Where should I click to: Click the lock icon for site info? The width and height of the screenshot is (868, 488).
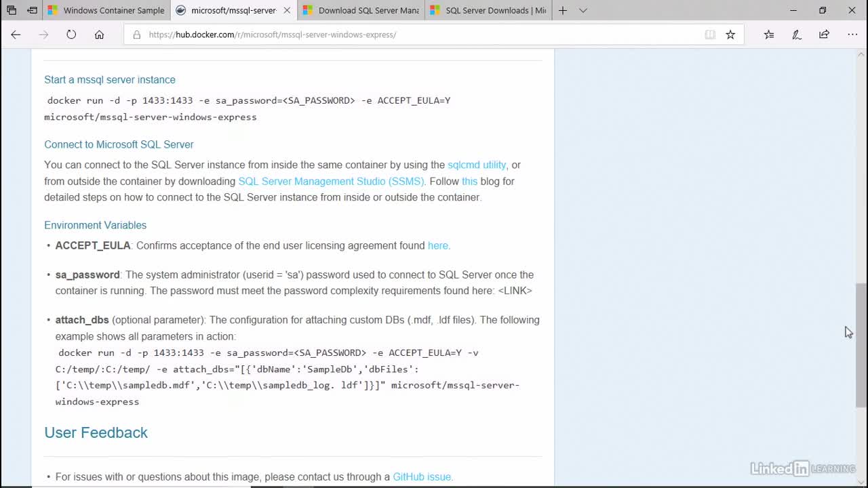(x=136, y=35)
